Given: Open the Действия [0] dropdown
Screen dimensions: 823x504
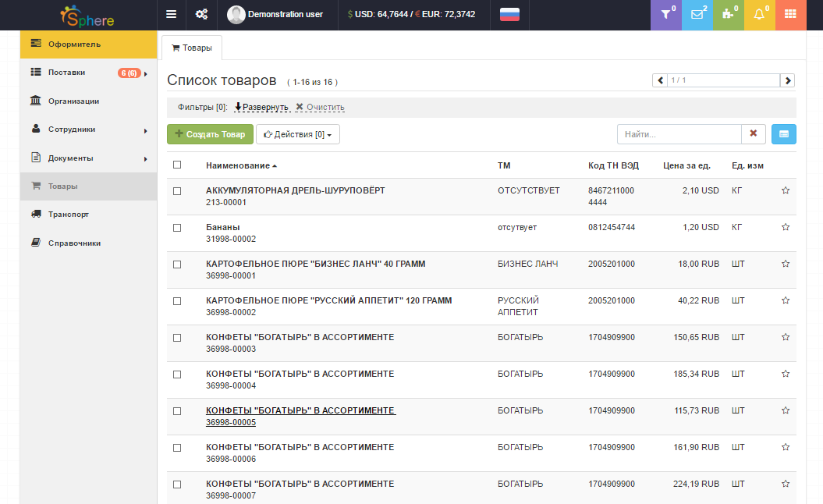Looking at the screenshot, I should [x=298, y=134].
